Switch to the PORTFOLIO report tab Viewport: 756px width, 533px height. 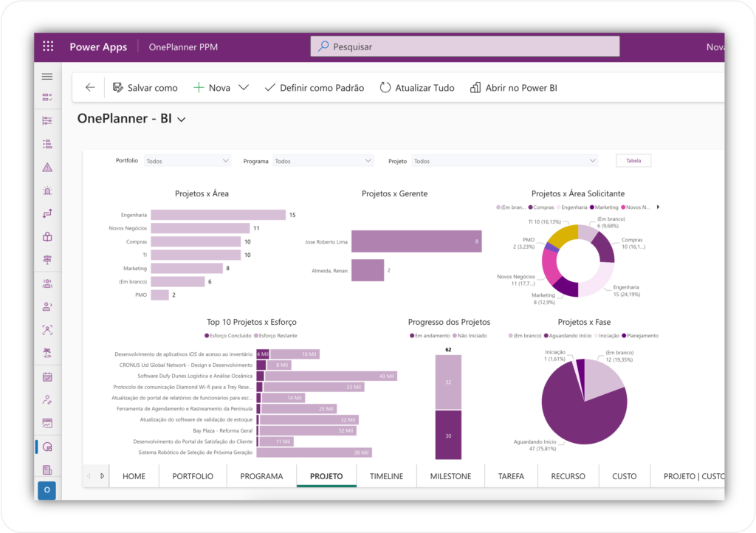click(193, 476)
